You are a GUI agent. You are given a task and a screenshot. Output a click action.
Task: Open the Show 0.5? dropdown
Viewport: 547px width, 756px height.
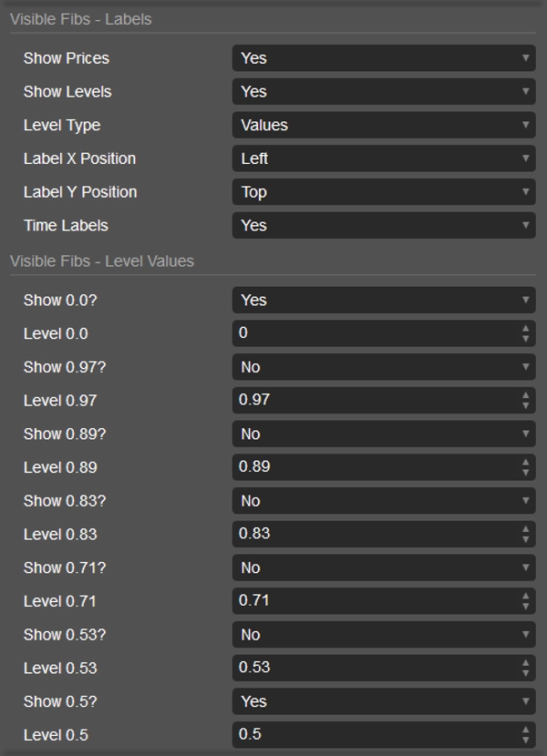point(383,701)
